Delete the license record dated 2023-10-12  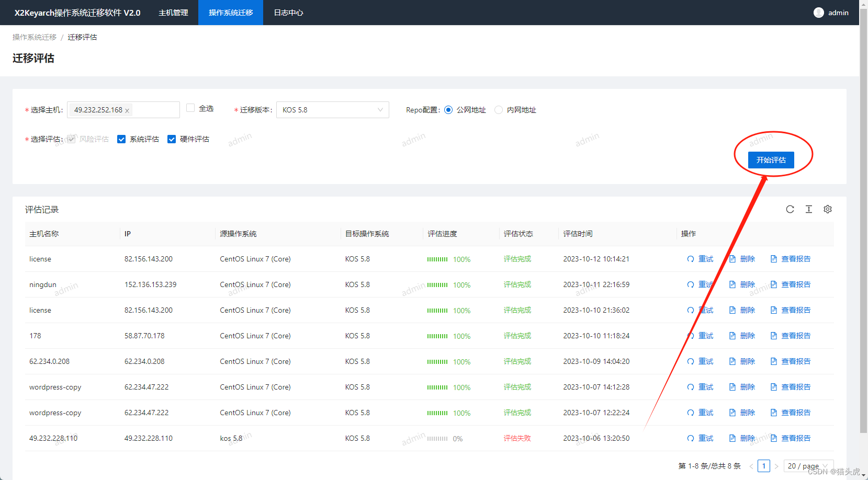coord(742,259)
